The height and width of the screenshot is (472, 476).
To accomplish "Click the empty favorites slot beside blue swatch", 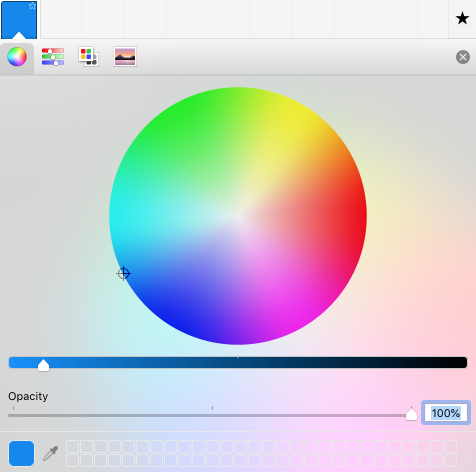I will (61, 19).
